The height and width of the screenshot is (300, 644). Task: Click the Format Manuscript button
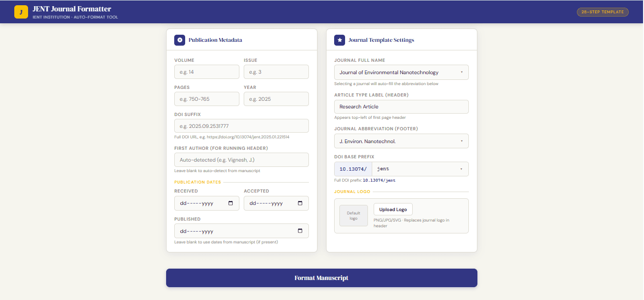coord(321,278)
